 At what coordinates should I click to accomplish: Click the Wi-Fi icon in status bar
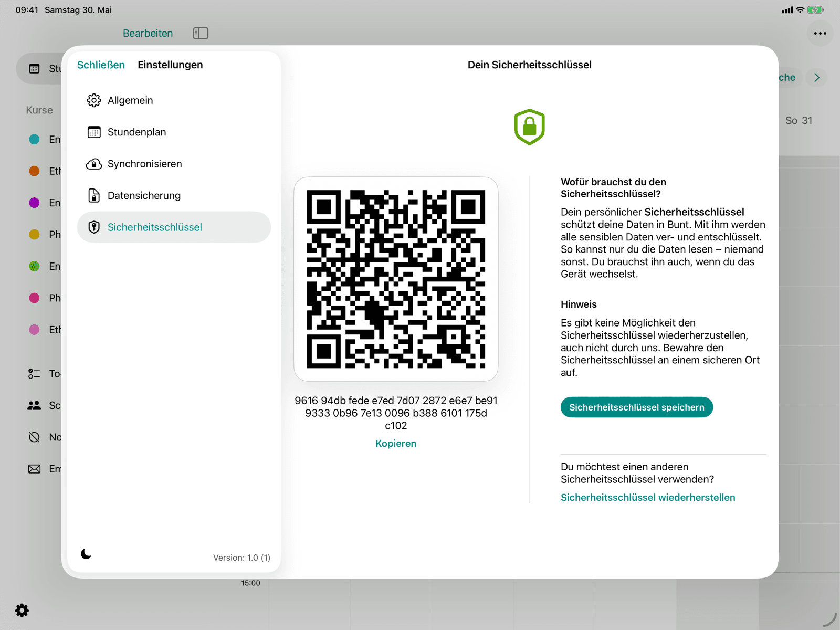(800, 10)
